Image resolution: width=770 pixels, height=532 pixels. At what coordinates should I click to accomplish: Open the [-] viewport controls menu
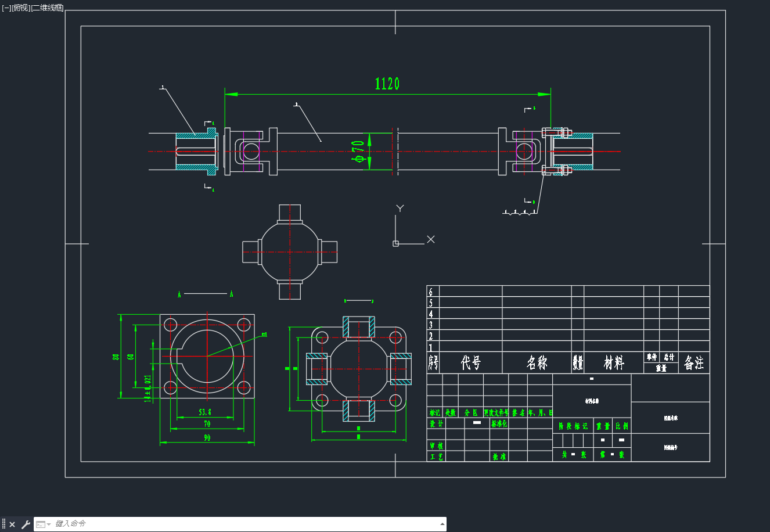tap(6, 8)
